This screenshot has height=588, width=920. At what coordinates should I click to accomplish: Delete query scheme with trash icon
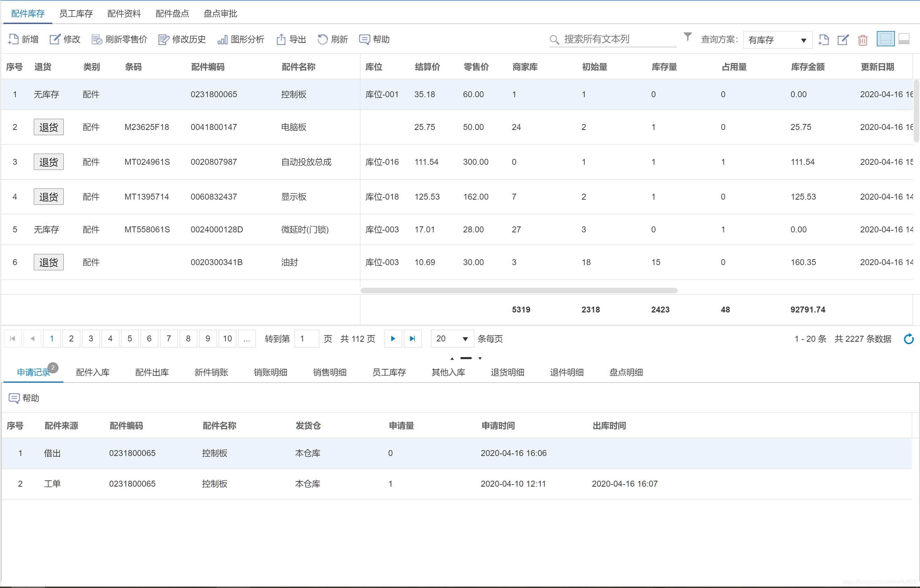click(x=862, y=40)
